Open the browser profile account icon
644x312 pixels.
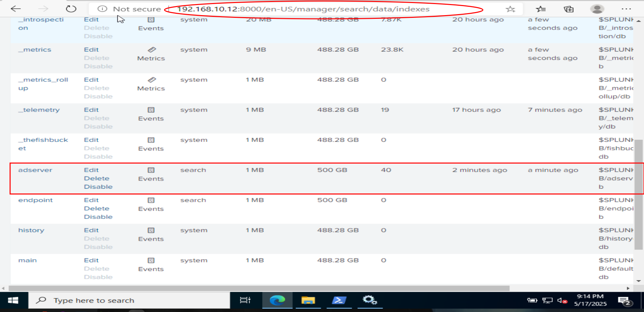pyautogui.click(x=597, y=9)
